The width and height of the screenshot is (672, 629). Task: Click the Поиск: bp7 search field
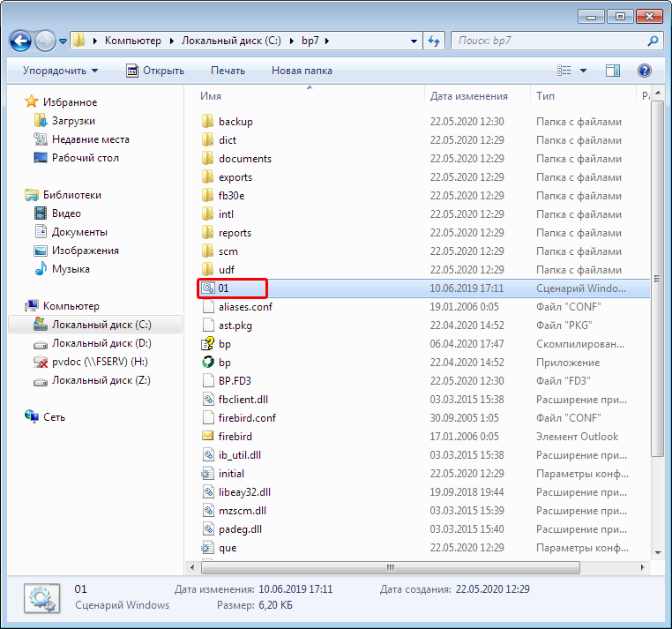[549, 41]
